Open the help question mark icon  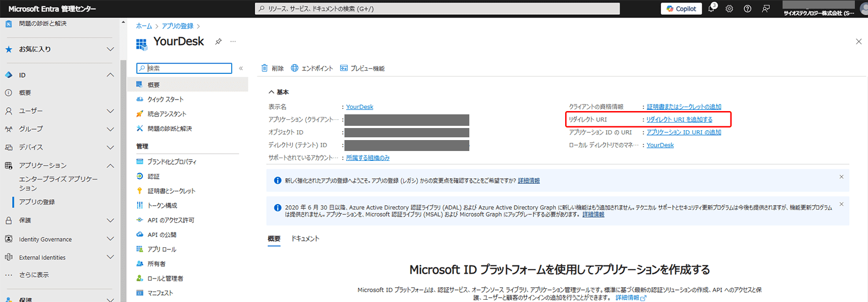[748, 9]
